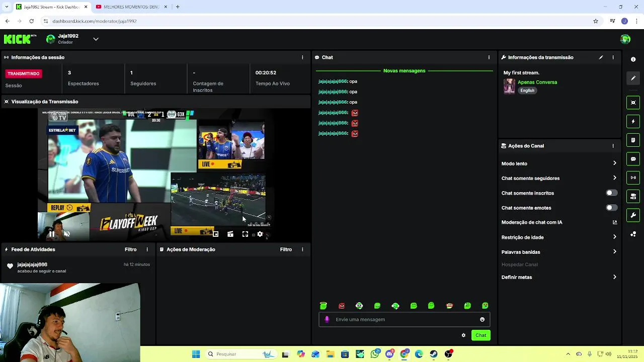This screenshot has width=644, height=362.
Task: Click jajajajaj666 username in first chat message
Action: [333, 81]
